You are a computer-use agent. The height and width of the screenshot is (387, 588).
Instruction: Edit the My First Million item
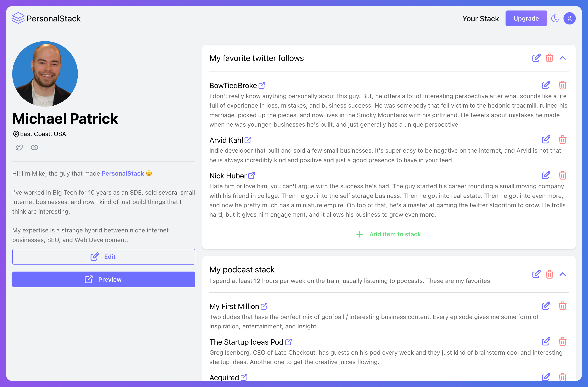click(x=546, y=306)
